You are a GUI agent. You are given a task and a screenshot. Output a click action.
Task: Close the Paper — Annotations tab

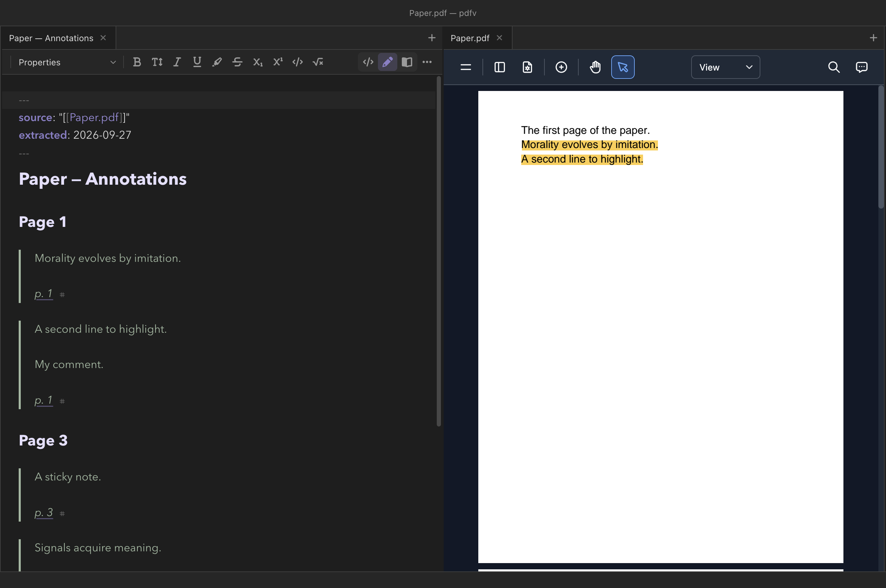click(x=103, y=38)
